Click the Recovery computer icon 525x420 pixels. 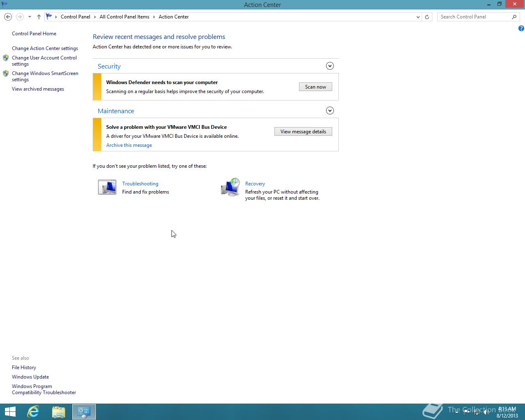pyautogui.click(x=231, y=187)
